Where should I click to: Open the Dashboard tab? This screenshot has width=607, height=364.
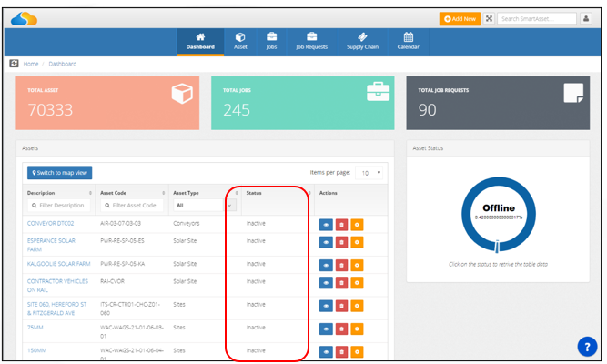point(200,42)
